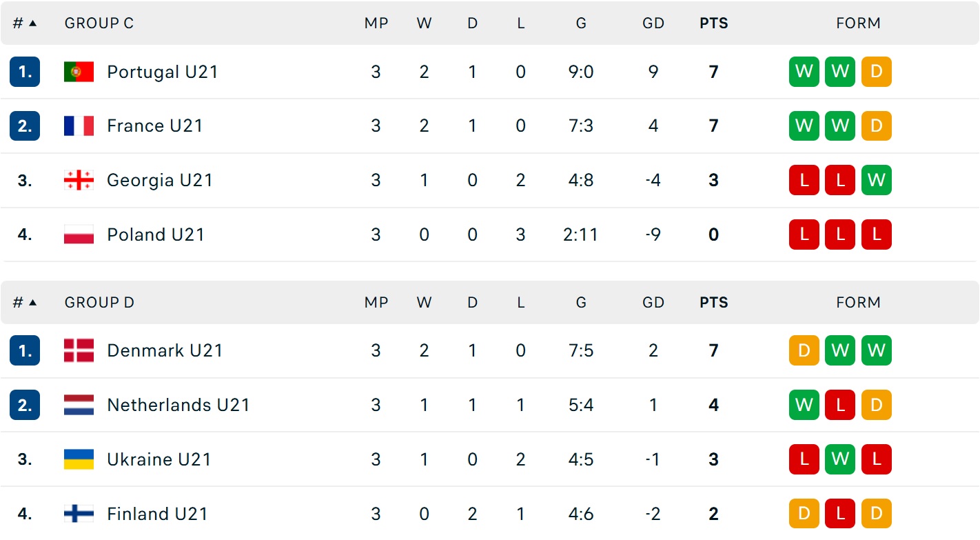This screenshot has height=540, width=980.
Task: Click Poland U21's last L form badge
Action: tap(876, 235)
